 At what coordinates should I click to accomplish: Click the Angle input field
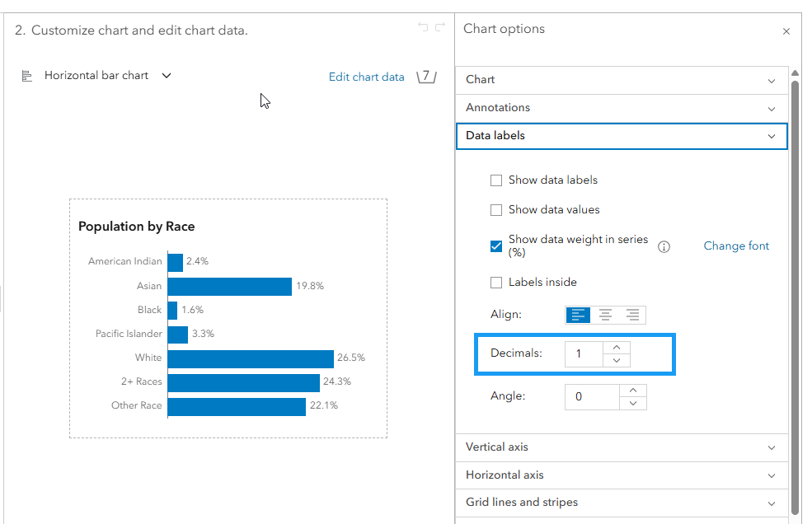[591, 396]
